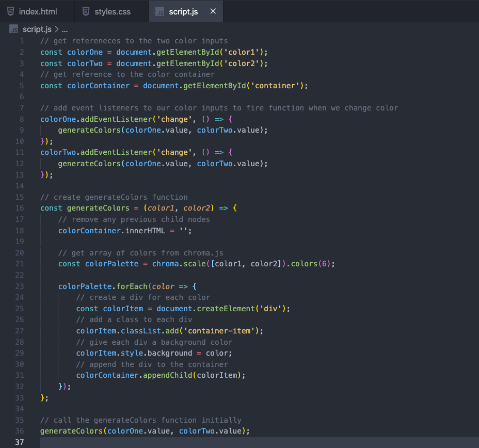479x448 pixels.
Task: Click 'get refereneces to the two color inputs' comment
Action: (x=134, y=41)
